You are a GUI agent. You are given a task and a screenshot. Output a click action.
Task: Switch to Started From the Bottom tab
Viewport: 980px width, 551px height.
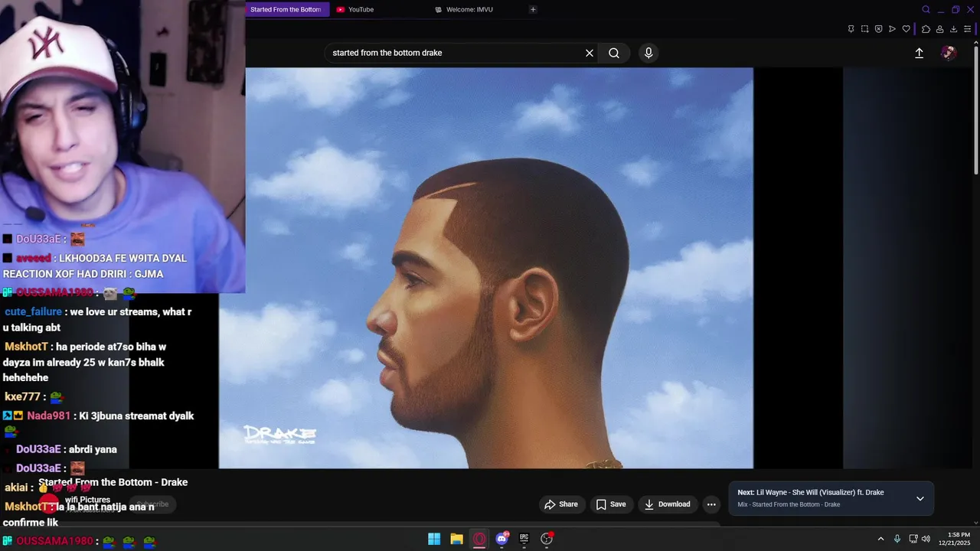[287, 9]
